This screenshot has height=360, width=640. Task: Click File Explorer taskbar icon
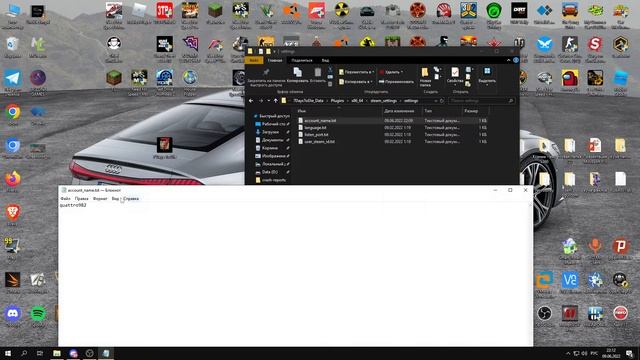point(57,353)
